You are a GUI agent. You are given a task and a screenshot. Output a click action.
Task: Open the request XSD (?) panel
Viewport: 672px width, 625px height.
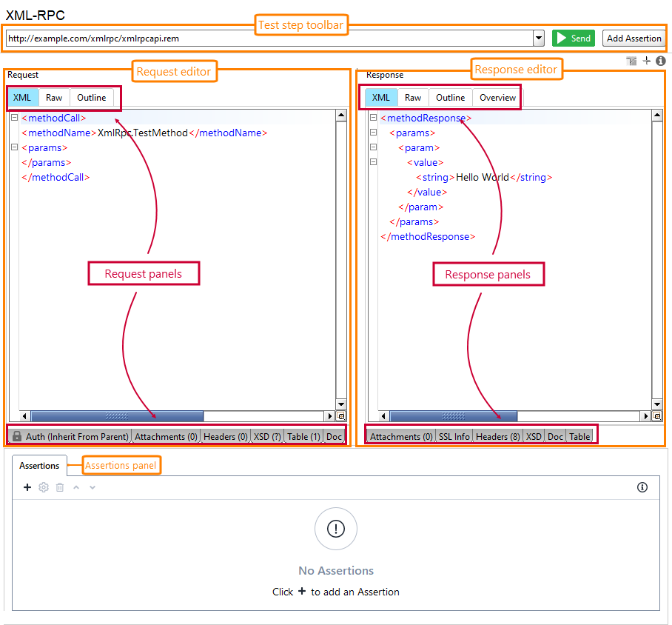point(267,436)
